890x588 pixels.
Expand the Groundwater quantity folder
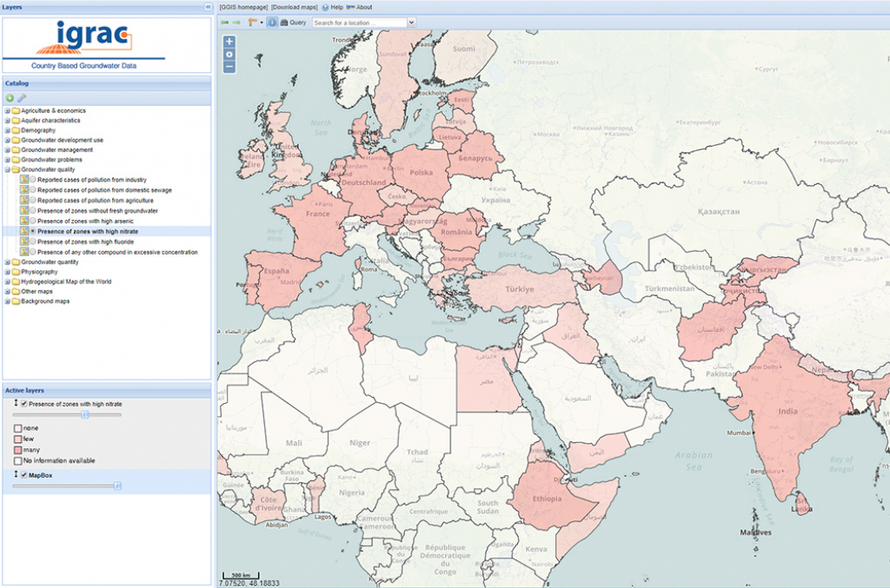tap(7, 261)
